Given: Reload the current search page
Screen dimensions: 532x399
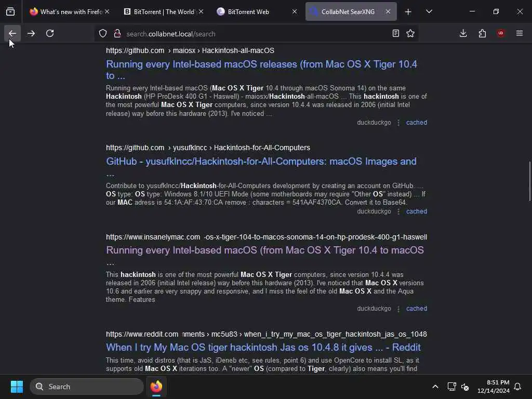Looking at the screenshot, I should tap(50, 33).
